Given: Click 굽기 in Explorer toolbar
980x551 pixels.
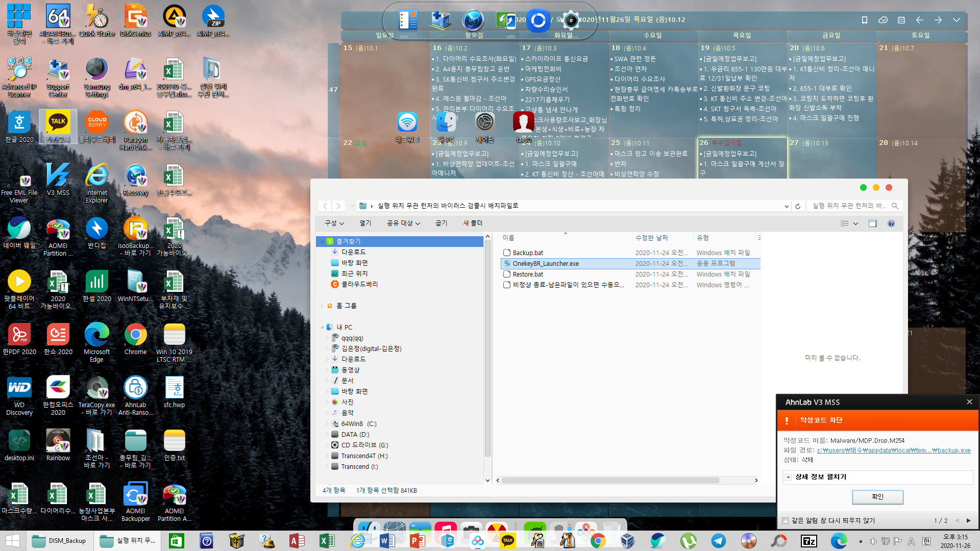Looking at the screenshot, I should point(441,223).
